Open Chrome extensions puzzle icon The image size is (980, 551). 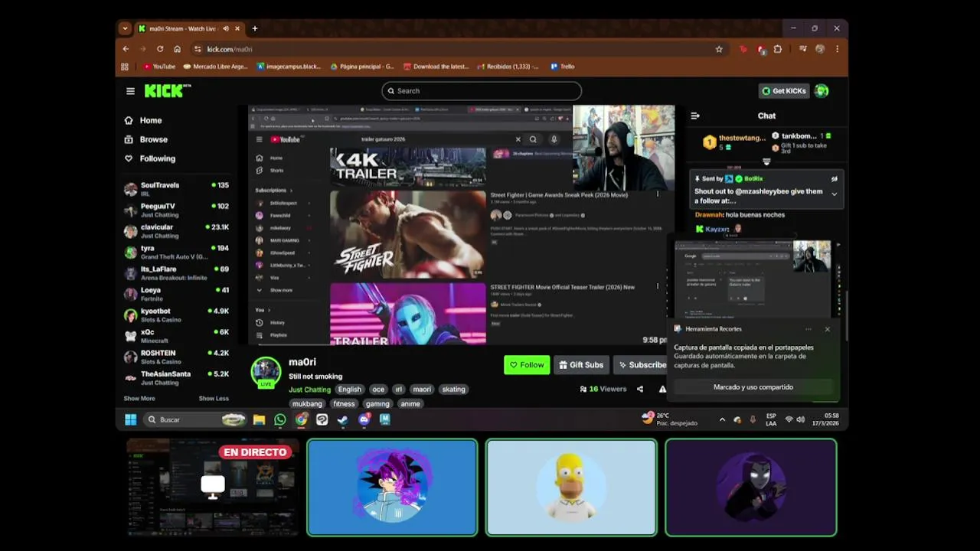click(x=778, y=49)
